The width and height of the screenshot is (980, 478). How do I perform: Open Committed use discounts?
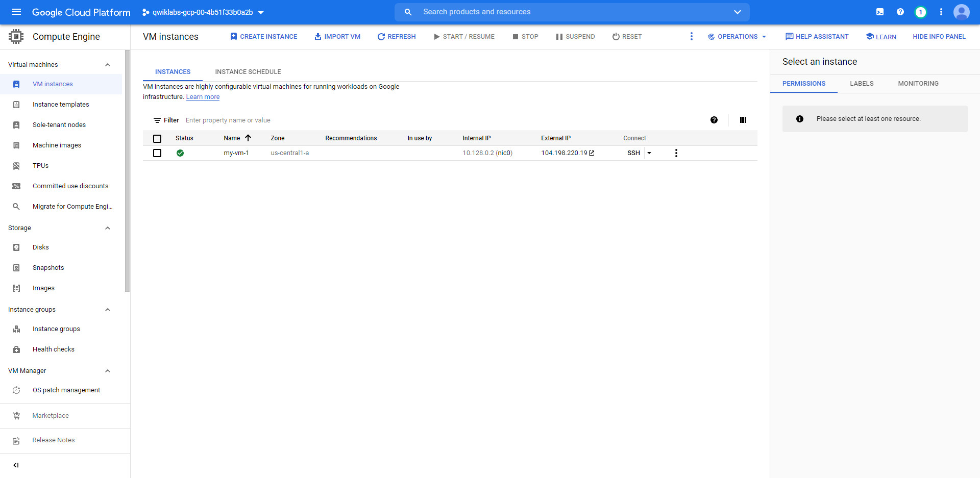(x=70, y=186)
